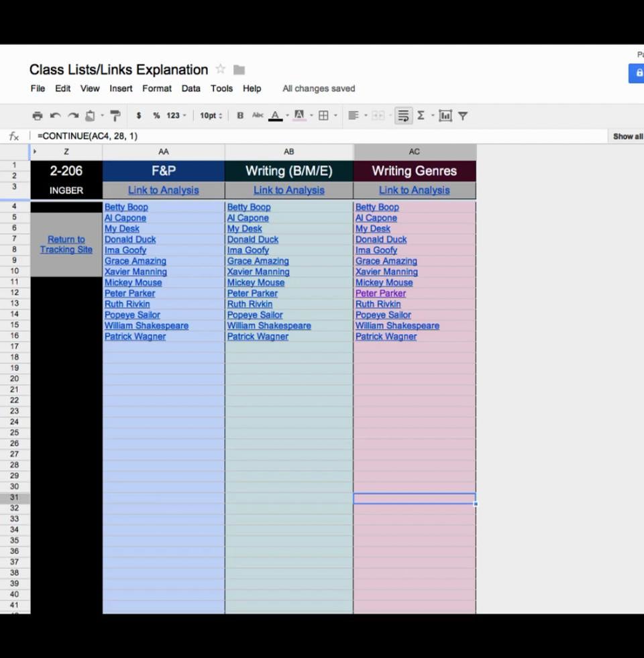
Task: Open the paste options dropdown arrow
Action: 102,115
